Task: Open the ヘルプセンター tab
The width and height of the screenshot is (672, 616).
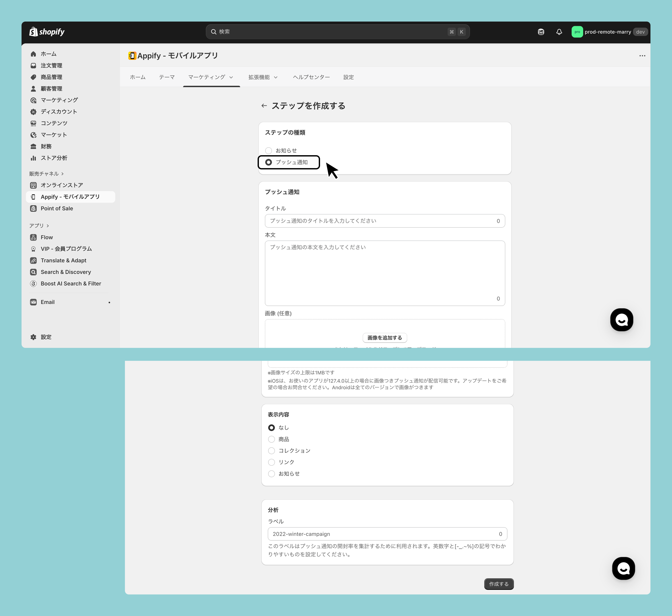Action: (x=311, y=77)
